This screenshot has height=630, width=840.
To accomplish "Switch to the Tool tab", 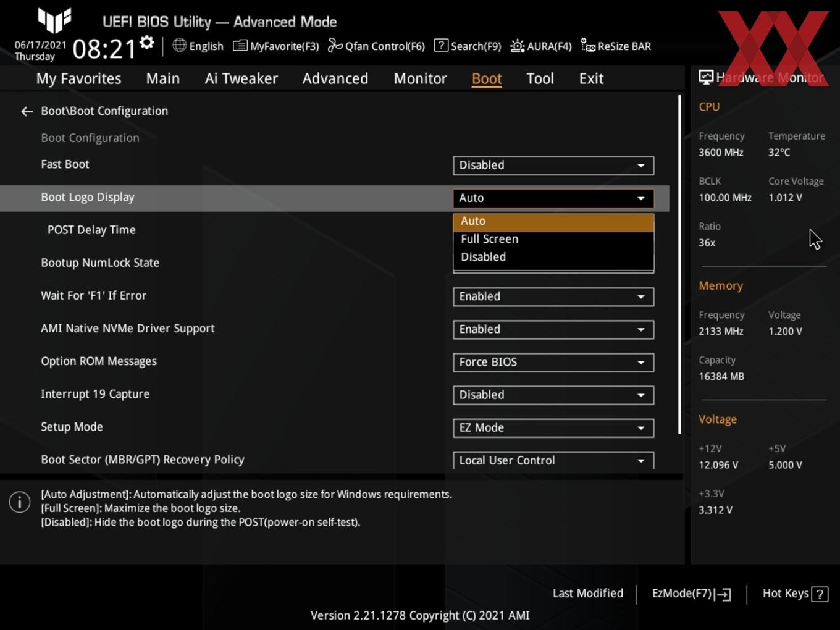I will coord(540,78).
